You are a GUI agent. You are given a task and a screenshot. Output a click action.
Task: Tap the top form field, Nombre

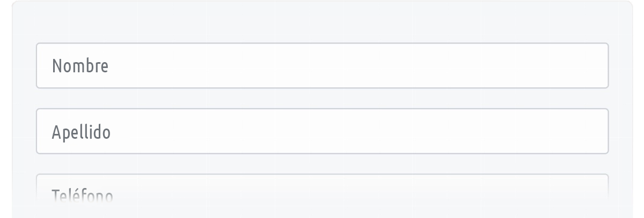[322, 65]
